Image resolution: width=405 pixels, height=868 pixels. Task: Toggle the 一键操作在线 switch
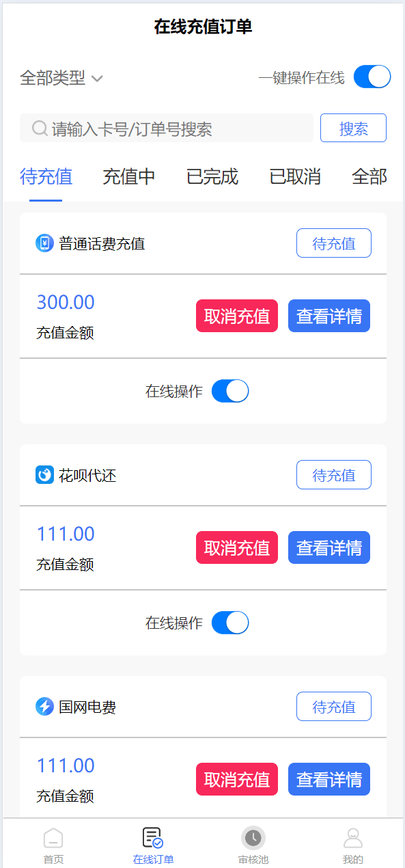click(372, 77)
